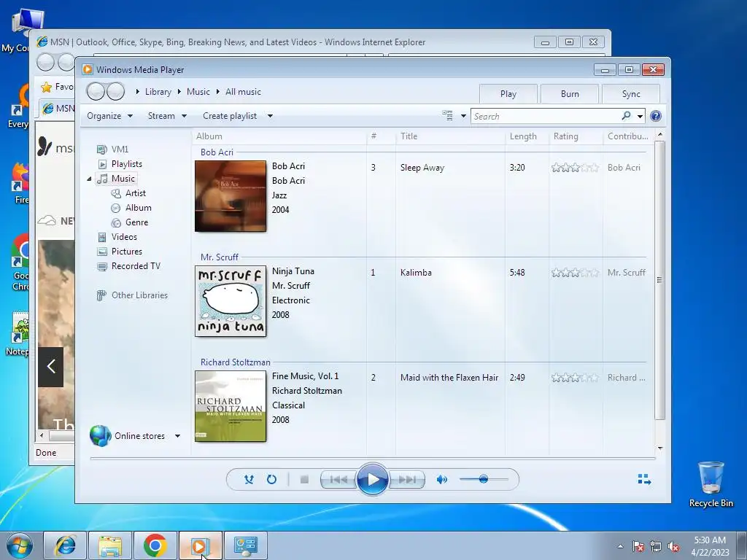Screen dimensions: 747x560
Task: Set star rating for Sleep Away
Action: coord(575,168)
